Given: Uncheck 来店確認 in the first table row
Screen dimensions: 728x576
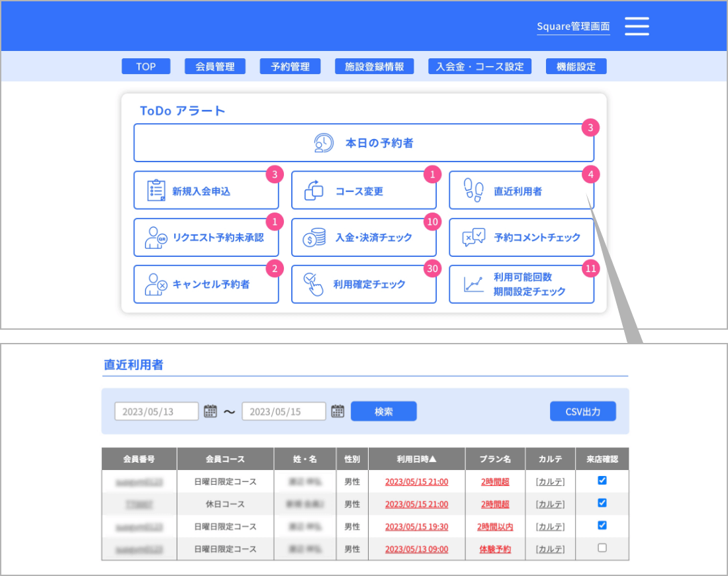Looking at the screenshot, I should click(602, 481).
